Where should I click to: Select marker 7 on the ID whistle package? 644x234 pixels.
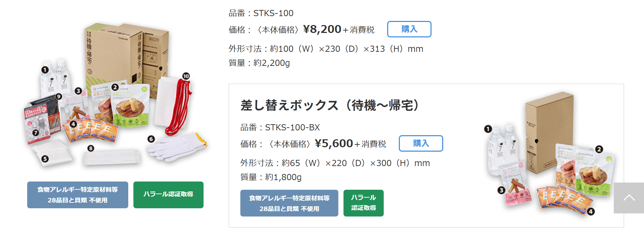click(35, 132)
